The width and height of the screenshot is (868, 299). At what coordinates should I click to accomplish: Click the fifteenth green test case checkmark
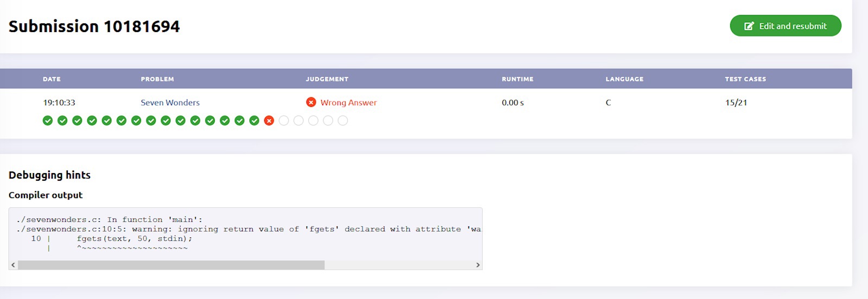(254, 120)
